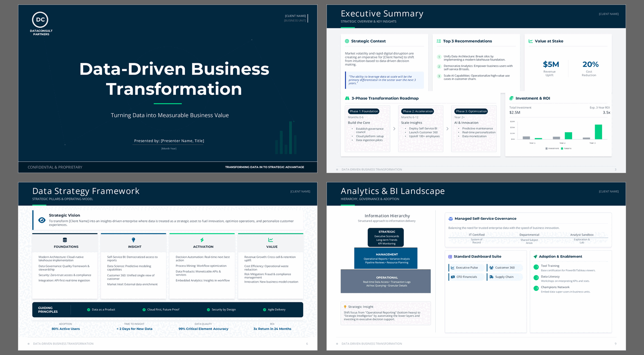Click the tall green Year 3 returns bar
644x355 pixels.
[x=598, y=132]
